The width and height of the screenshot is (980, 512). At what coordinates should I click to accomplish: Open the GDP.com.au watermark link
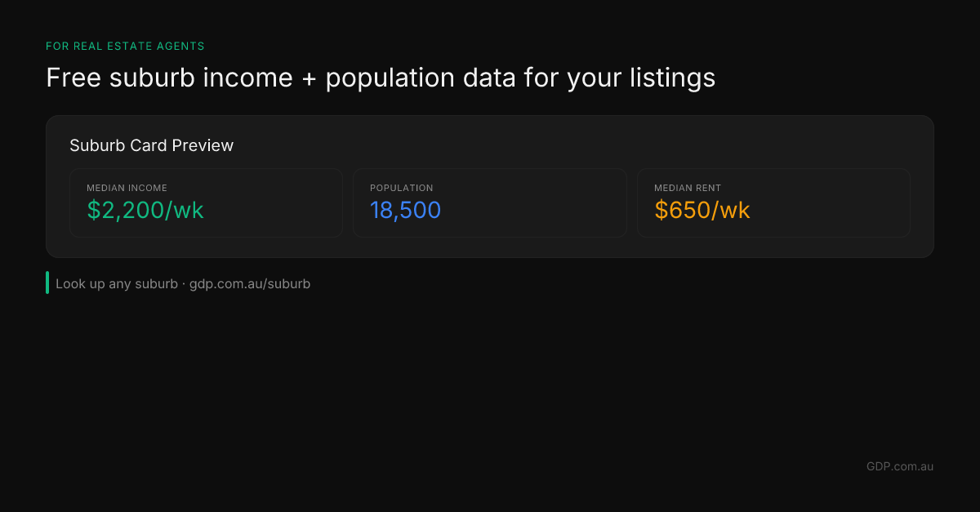pos(899,466)
